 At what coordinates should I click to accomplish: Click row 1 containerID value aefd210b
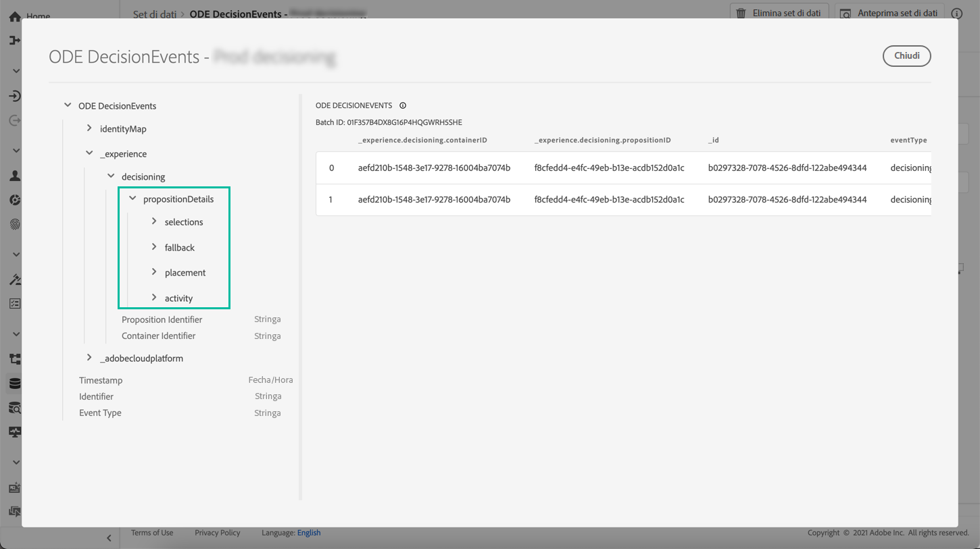(x=434, y=200)
